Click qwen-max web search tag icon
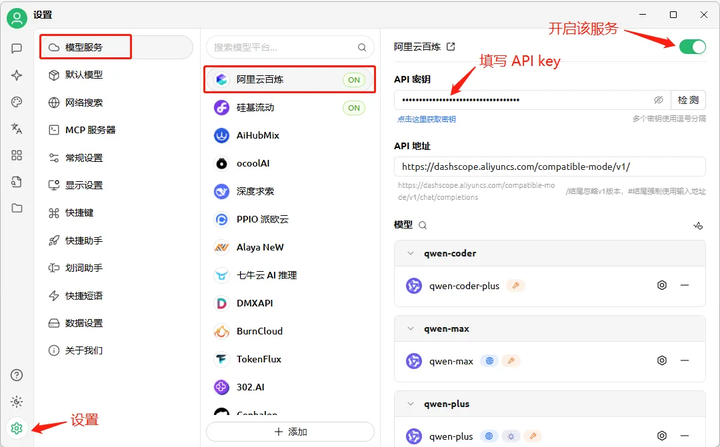720x447 pixels. pyautogui.click(x=489, y=361)
